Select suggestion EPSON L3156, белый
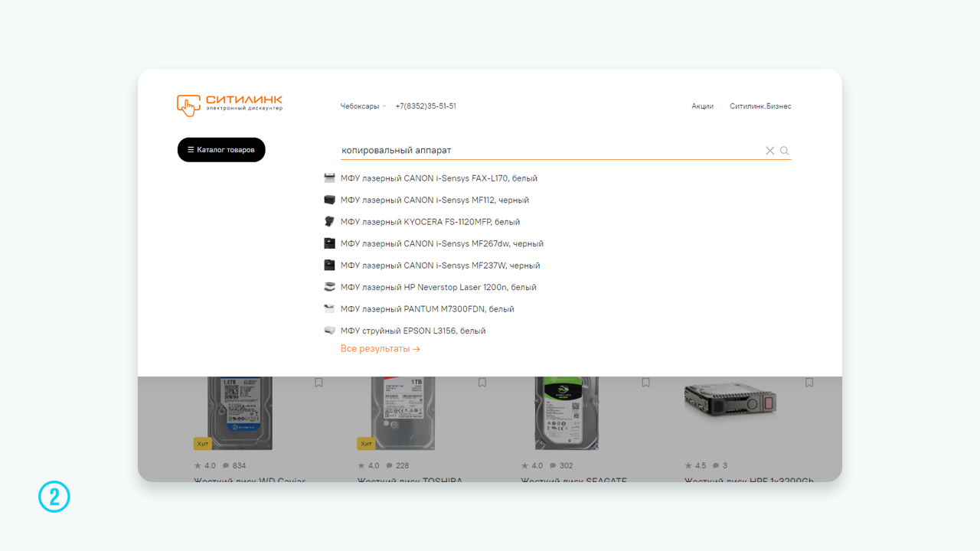 [413, 331]
